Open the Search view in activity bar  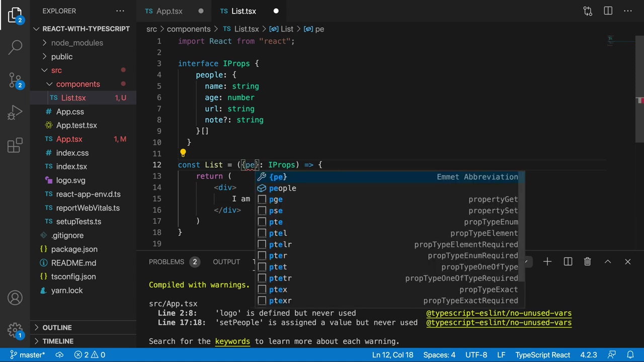click(15, 47)
